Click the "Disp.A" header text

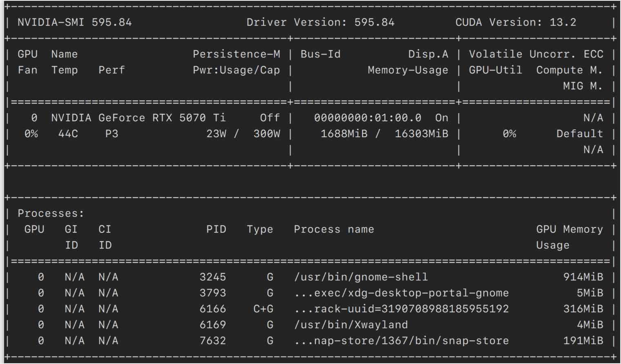[428, 54]
